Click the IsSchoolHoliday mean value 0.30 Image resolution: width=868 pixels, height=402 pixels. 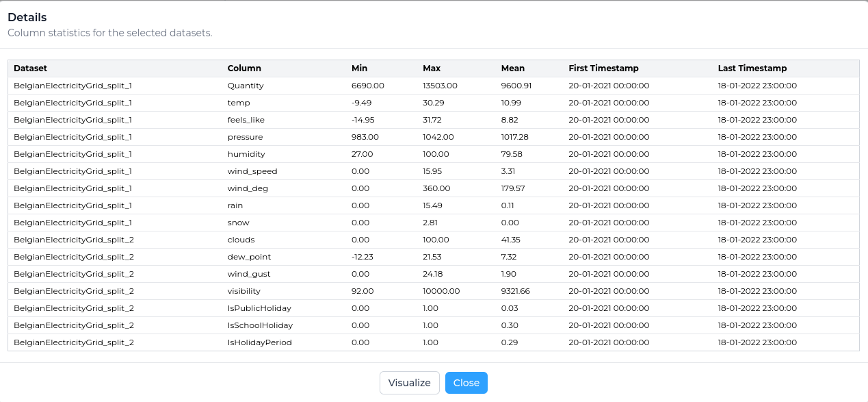(510, 325)
